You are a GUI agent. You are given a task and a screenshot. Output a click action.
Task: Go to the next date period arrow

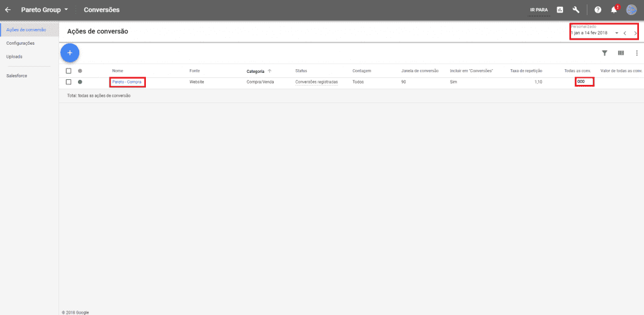[635, 33]
